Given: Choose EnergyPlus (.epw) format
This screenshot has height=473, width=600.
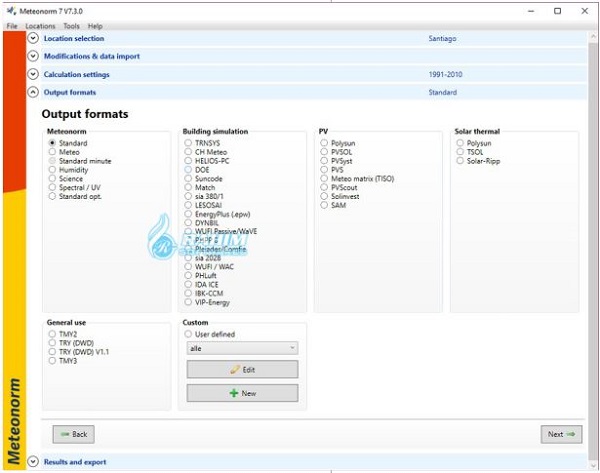Looking at the screenshot, I should [188, 214].
